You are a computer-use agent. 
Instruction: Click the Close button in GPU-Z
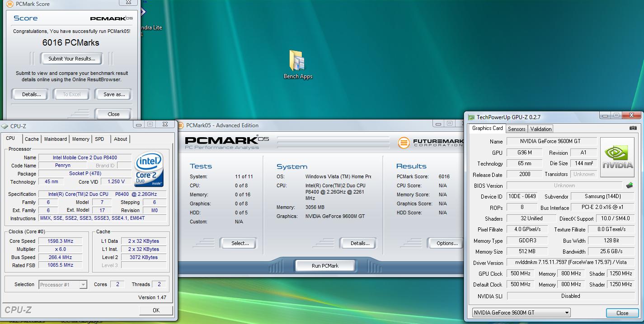(x=622, y=313)
